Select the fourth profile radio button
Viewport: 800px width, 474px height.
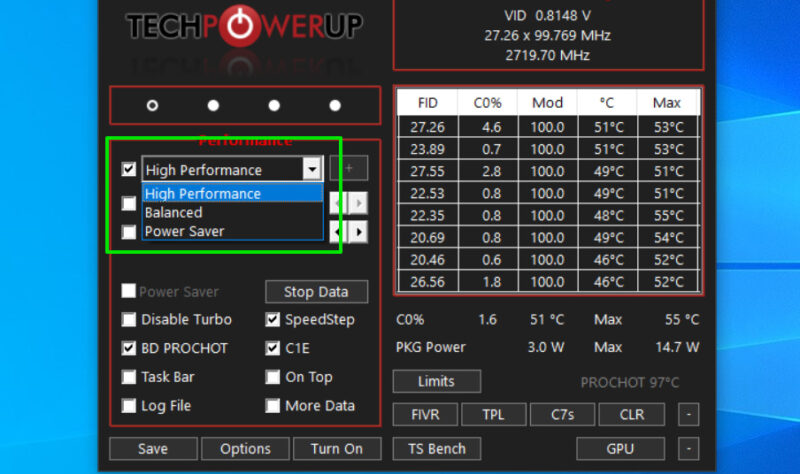coord(335,105)
